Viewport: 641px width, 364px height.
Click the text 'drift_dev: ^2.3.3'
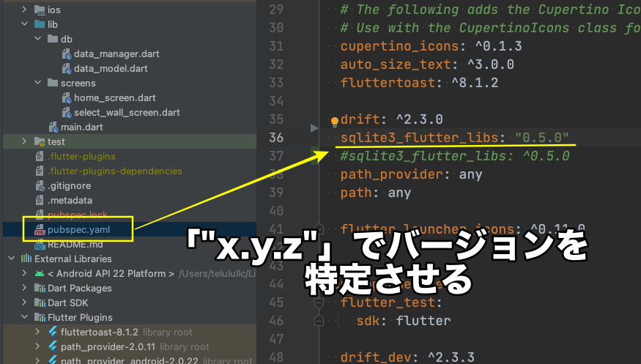click(x=407, y=357)
